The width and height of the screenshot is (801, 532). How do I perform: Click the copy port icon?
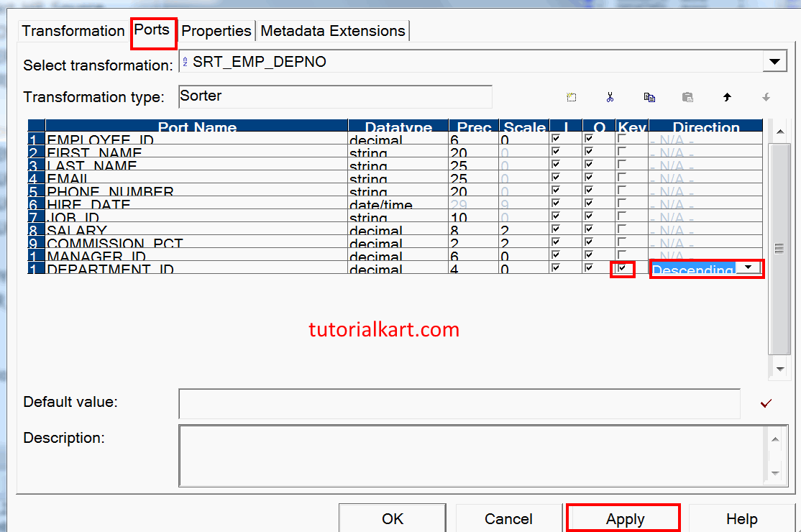coord(650,97)
